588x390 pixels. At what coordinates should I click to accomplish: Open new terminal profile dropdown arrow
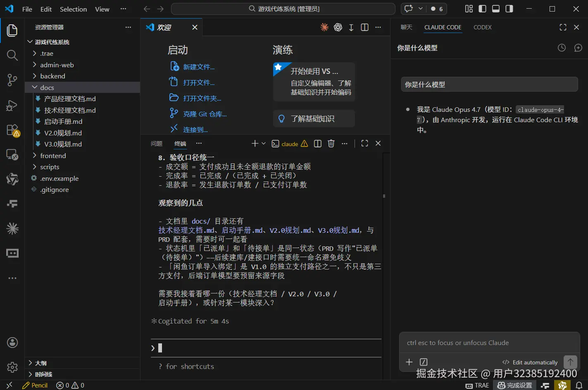(264, 144)
